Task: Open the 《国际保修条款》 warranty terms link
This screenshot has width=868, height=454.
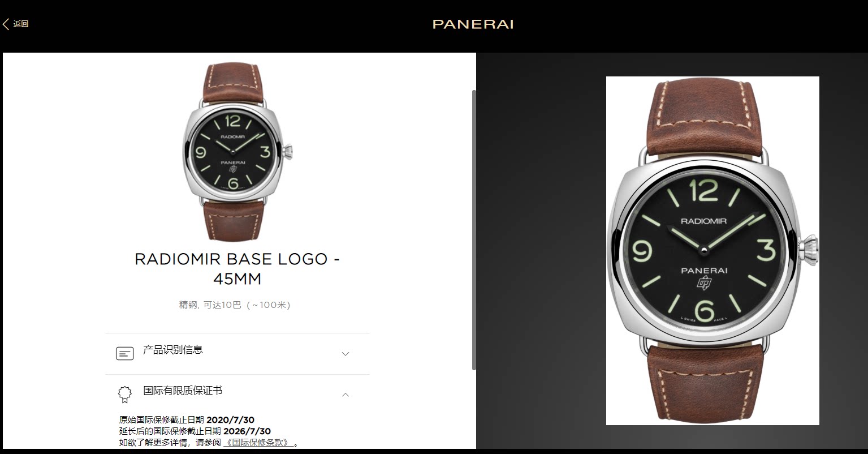Action: coord(260,443)
